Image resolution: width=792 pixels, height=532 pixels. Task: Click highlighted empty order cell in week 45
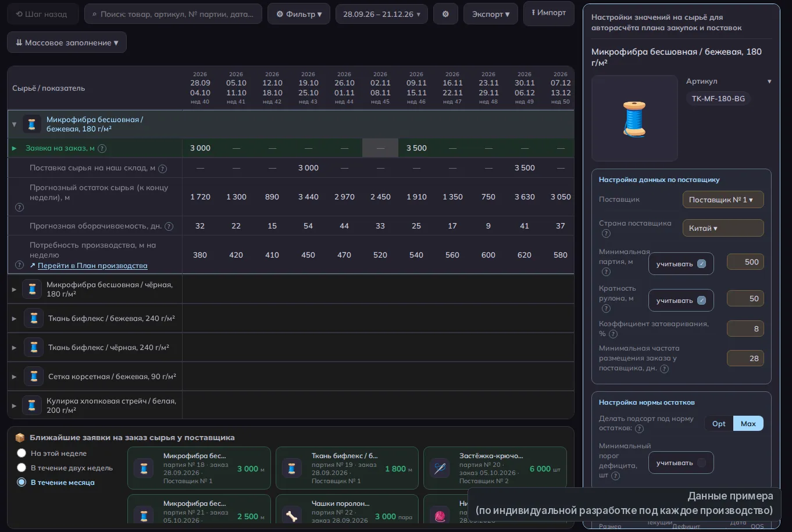pyautogui.click(x=380, y=148)
